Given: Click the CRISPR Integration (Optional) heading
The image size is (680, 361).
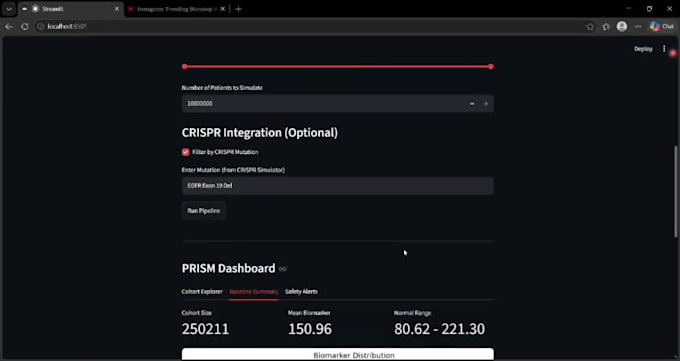Looking at the screenshot, I should pos(259,133).
